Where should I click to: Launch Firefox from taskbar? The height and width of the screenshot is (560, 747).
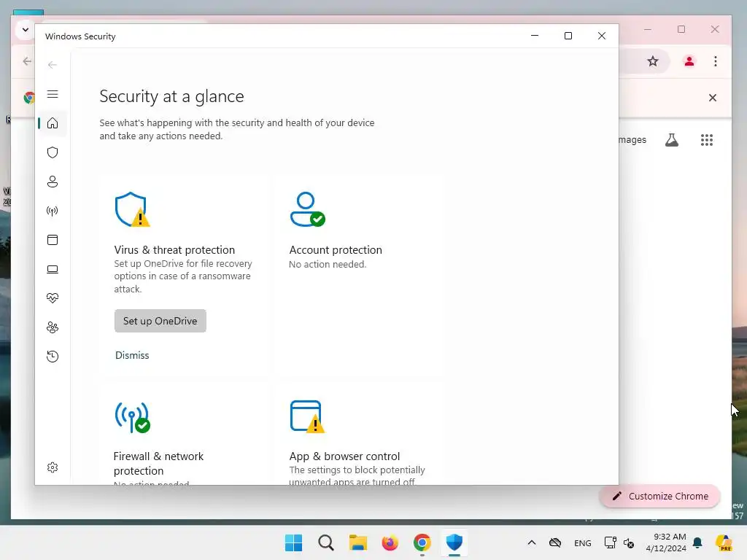(x=390, y=542)
